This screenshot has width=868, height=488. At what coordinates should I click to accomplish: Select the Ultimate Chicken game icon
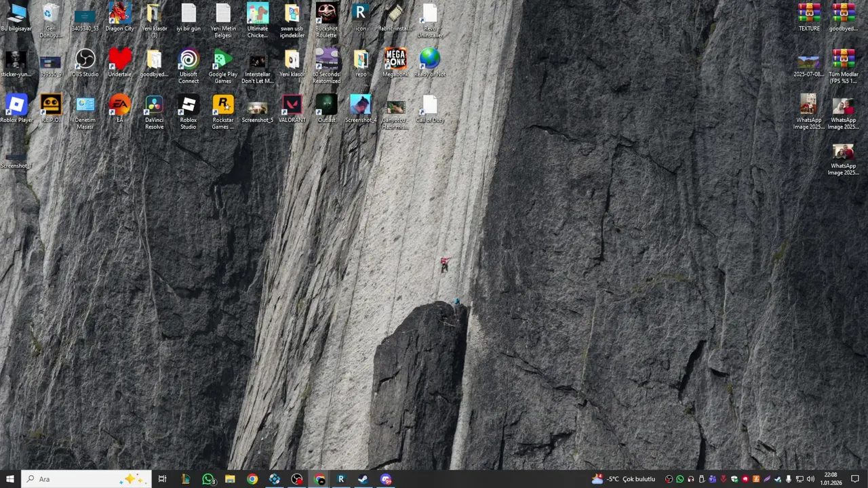click(x=258, y=20)
